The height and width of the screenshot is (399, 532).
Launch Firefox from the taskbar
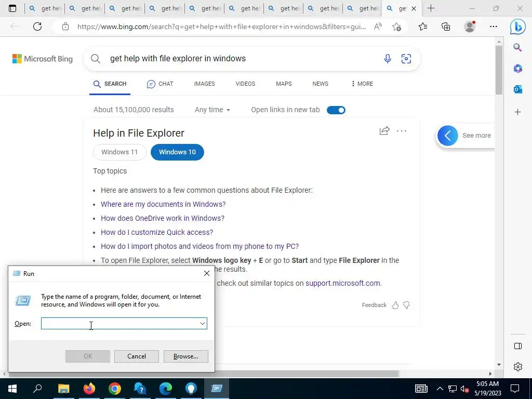click(x=89, y=389)
